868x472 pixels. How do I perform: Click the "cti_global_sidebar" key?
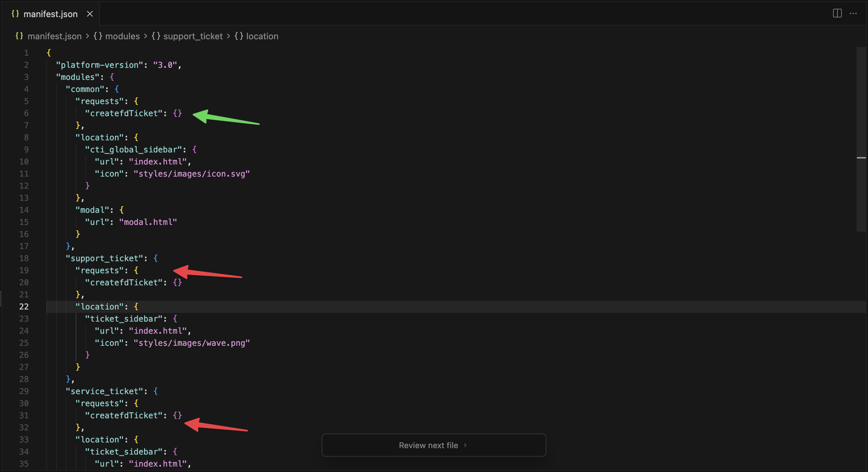point(134,149)
